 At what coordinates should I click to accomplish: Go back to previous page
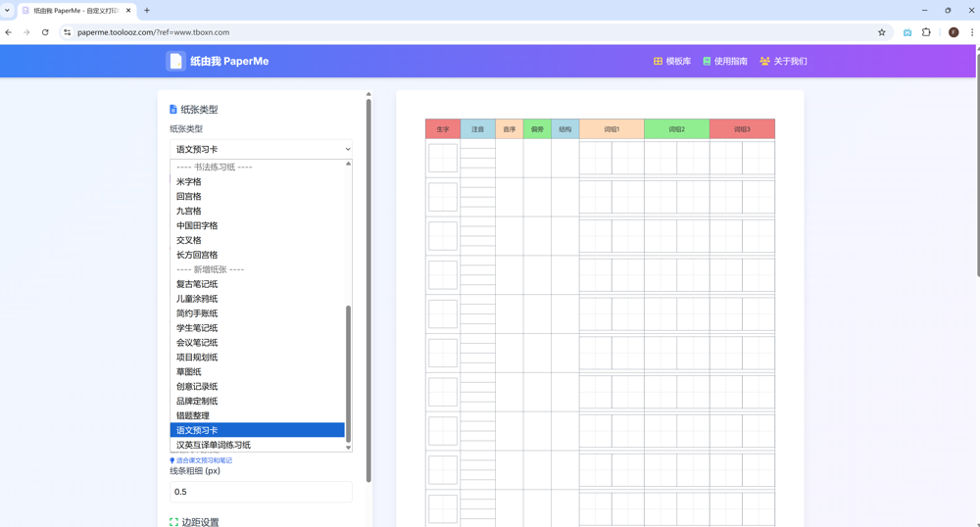click(9, 32)
